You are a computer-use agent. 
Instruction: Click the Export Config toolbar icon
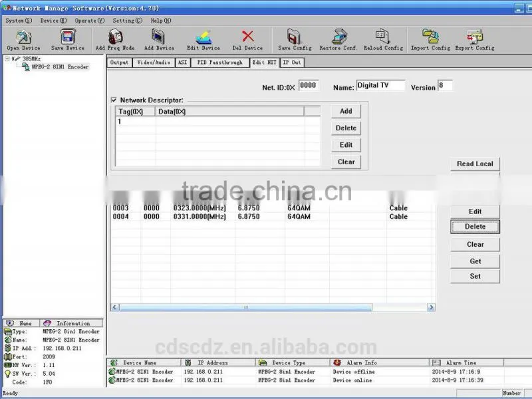click(475, 37)
